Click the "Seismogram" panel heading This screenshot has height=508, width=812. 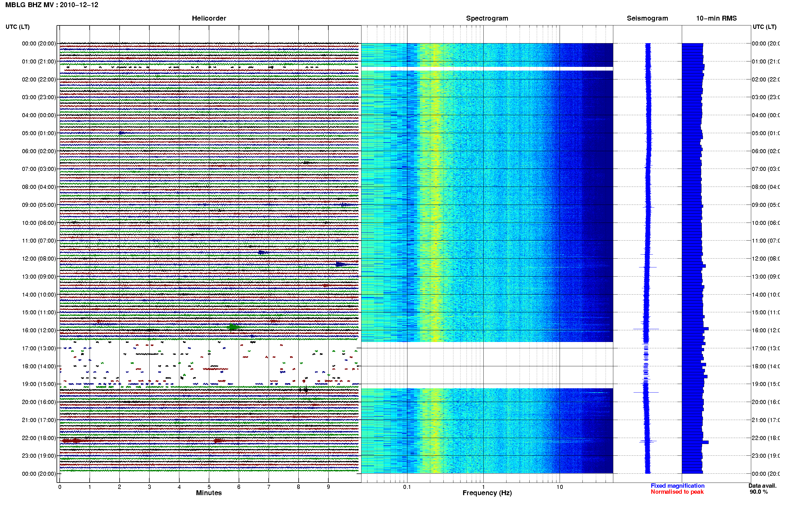coord(647,19)
